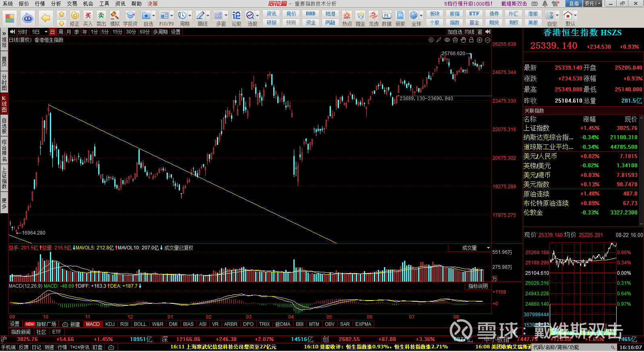Click the user profile icon in title bar
644x352 pixels.
[555, 4]
